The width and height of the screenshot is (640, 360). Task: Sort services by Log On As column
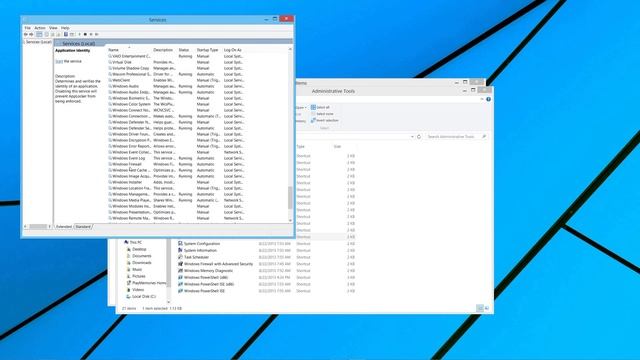pos(233,50)
